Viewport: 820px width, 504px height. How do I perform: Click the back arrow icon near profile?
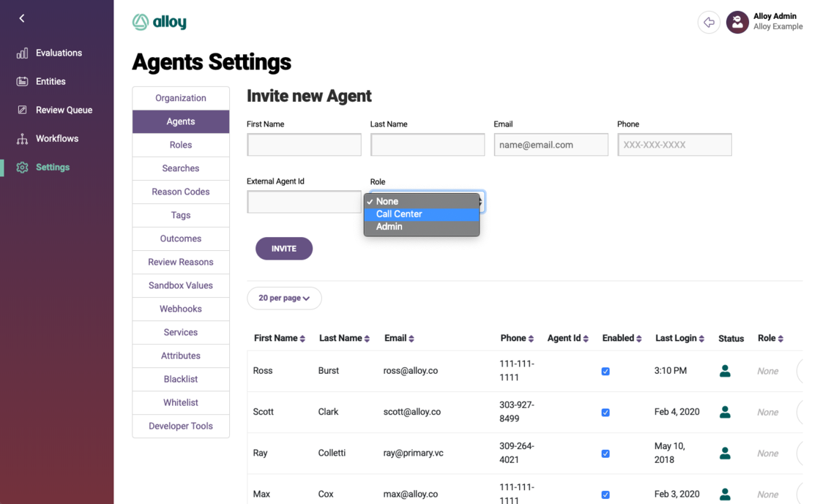coord(709,23)
